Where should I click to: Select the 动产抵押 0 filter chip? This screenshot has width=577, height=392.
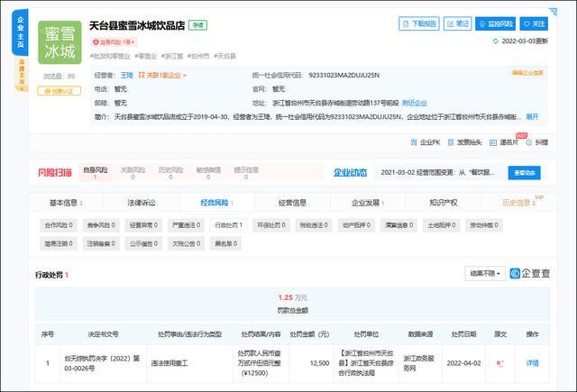[356, 225]
